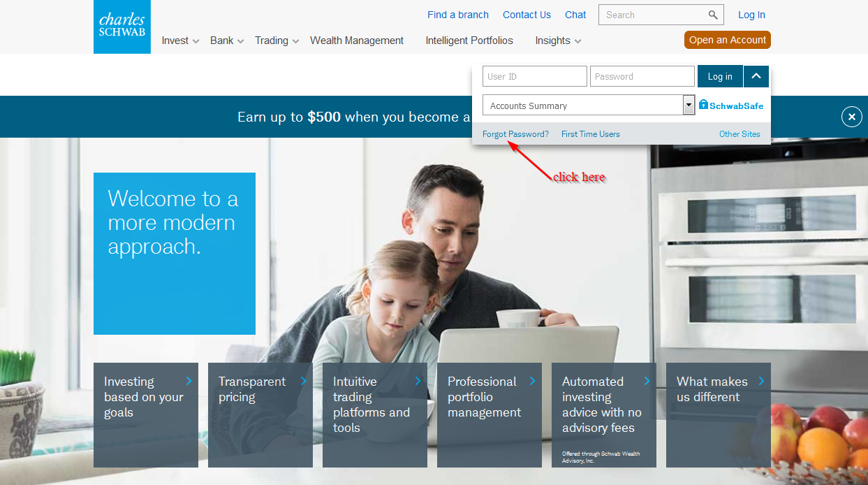Open What makes us different tile
Viewport: 868px width, 485px height.
coord(719,415)
